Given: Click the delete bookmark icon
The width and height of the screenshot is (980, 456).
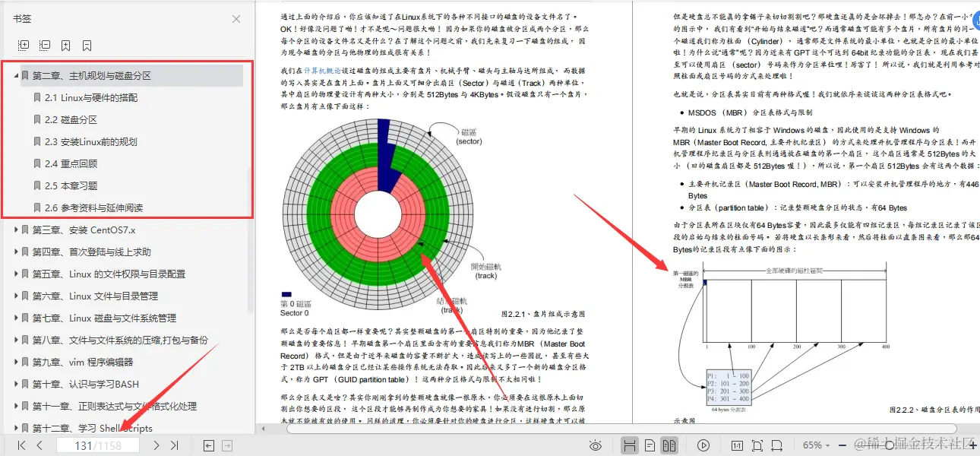Looking at the screenshot, I should (87, 46).
